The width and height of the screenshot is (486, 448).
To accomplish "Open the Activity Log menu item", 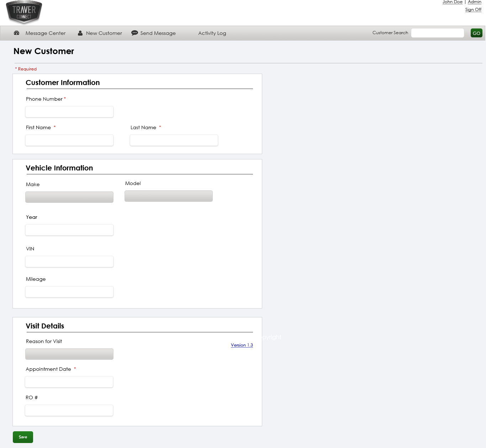I will [212, 33].
